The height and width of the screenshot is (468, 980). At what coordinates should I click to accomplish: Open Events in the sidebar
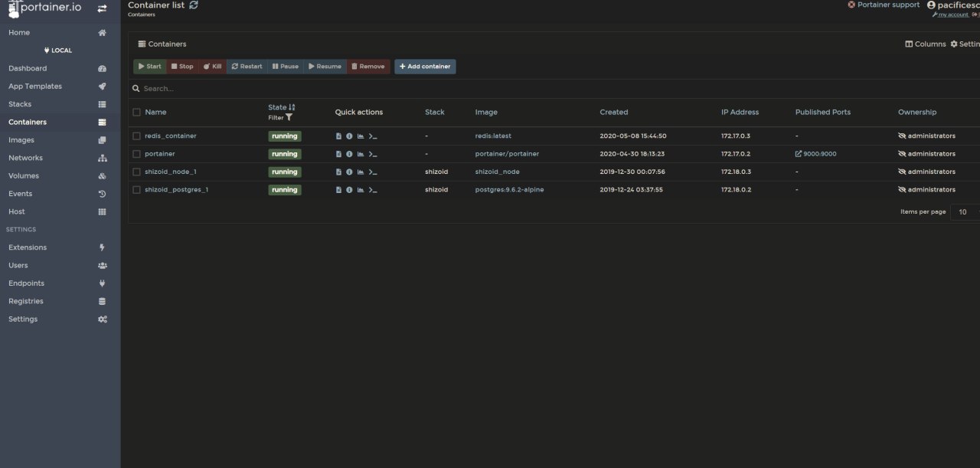(x=60, y=194)
